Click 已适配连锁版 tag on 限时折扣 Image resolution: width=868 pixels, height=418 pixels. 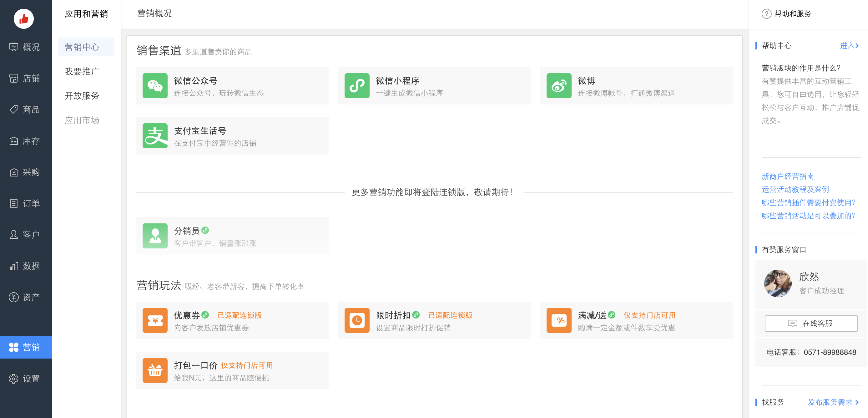[x=450, y=315]
